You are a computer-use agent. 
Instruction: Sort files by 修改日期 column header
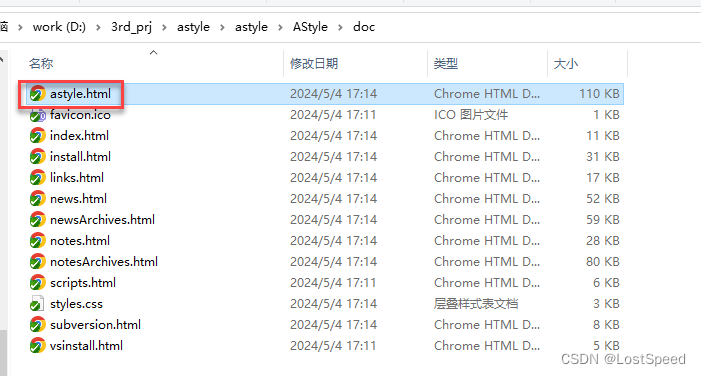coord(314,63)
